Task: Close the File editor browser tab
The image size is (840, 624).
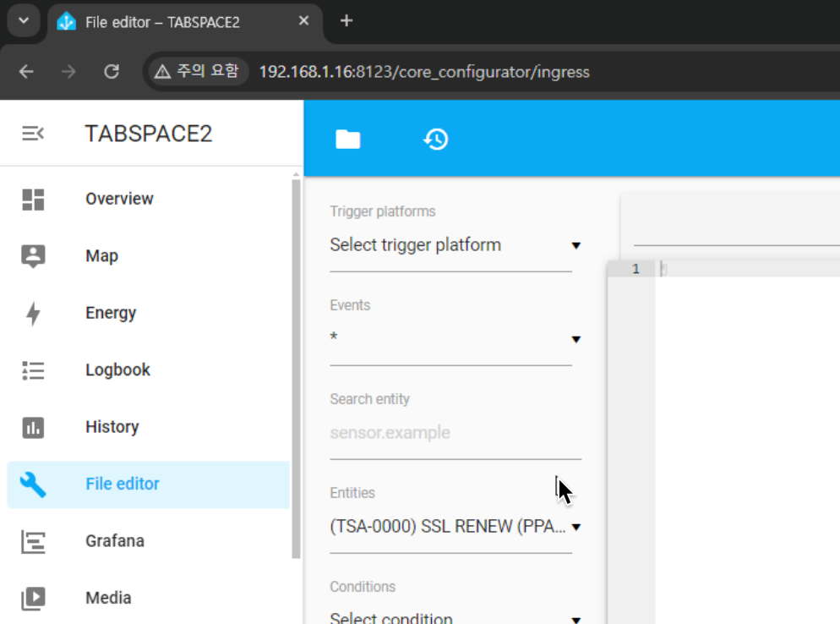Action: click(x=303, y=21)
